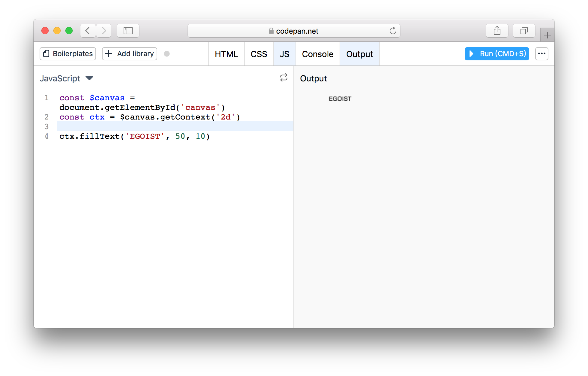Show all tabs overview icon
588x376 pixels.
(x=524, y=31)
